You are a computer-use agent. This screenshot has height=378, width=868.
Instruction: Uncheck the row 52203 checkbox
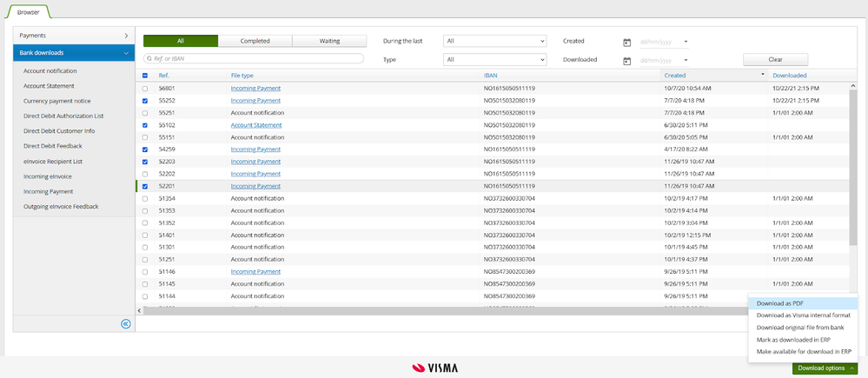click(145, 162)
